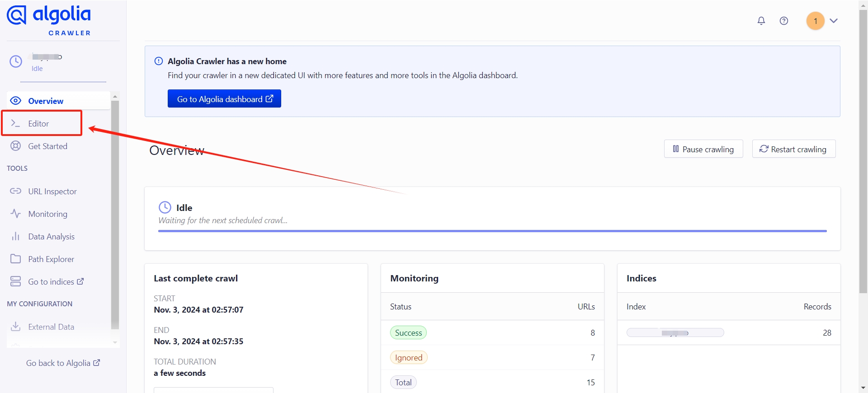Click the Last complete crawl heading
Viewport: 868px width, 393px height.
(196, 278)
